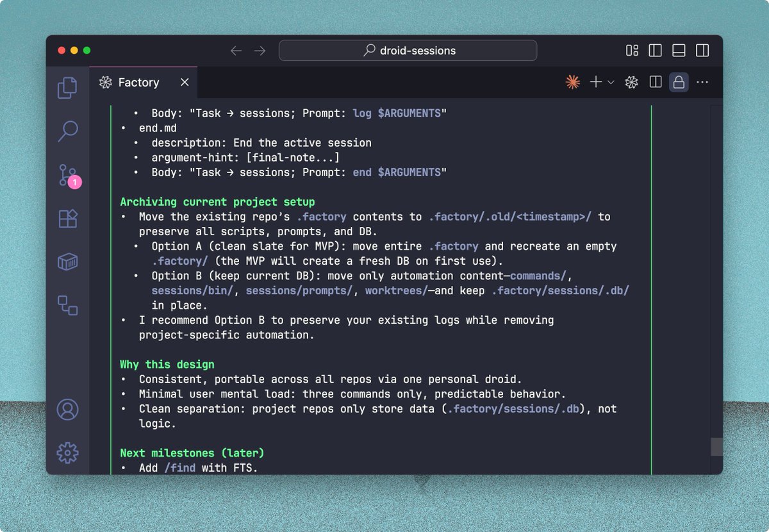Click the 'commands/' path text
The height and width of the screenshot is (532, 769).
[539, 276]
